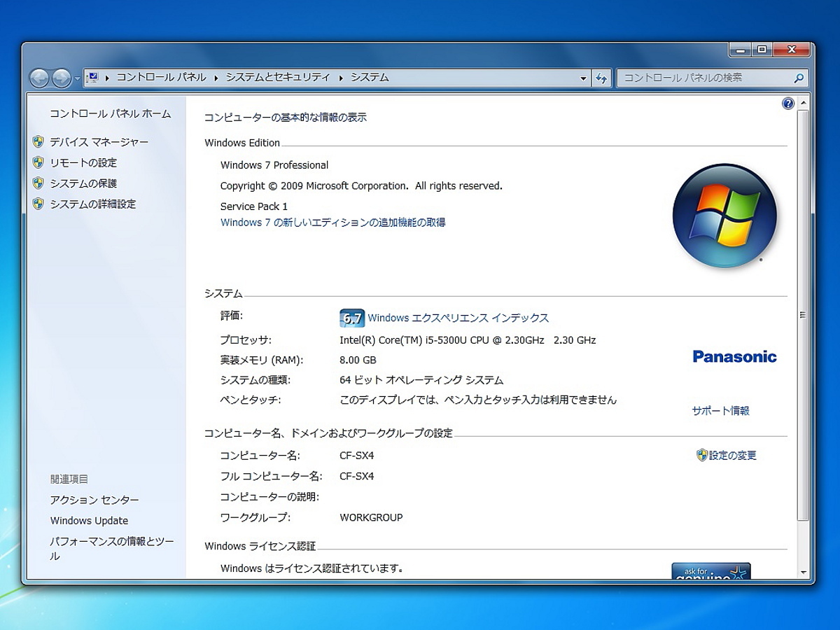
Task: Open サポート情報 link
Action: tap(720, 411)
